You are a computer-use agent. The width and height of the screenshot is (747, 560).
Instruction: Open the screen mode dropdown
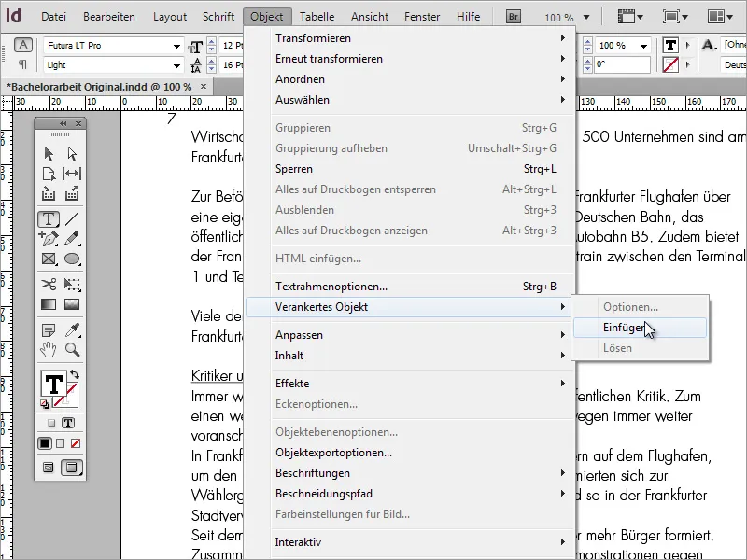[x=675, y=17]
